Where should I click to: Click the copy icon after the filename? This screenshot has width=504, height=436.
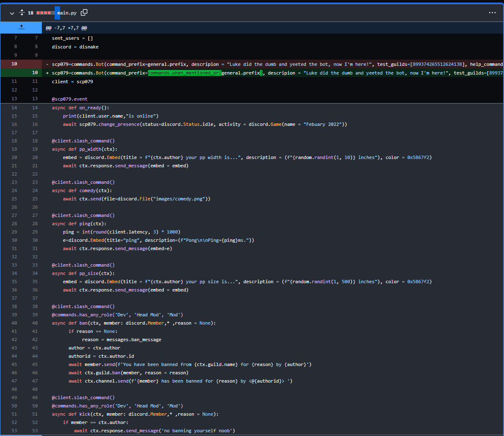[x=84, y=12]
